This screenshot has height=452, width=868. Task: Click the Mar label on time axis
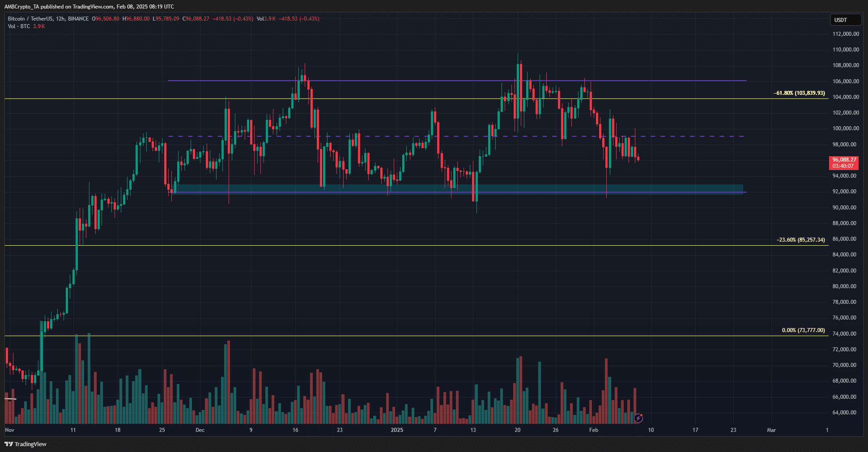771,430
